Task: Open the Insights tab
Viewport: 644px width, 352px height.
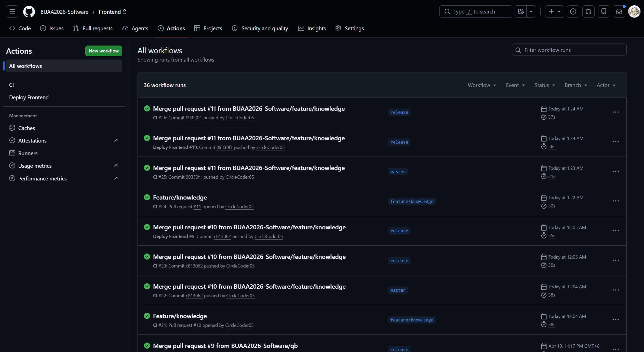Action: [x=312, y=28]
